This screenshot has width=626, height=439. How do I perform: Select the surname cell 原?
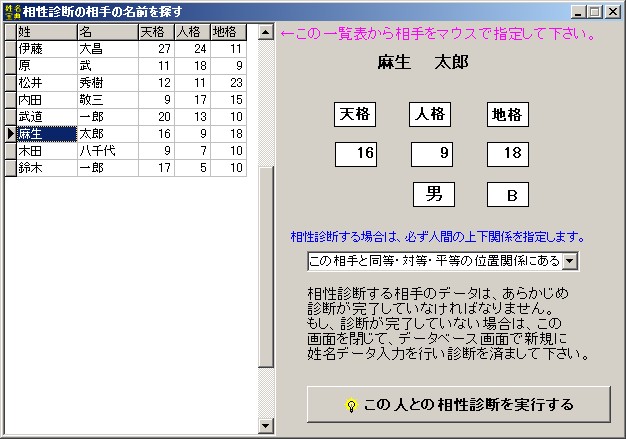click(47, 66)
